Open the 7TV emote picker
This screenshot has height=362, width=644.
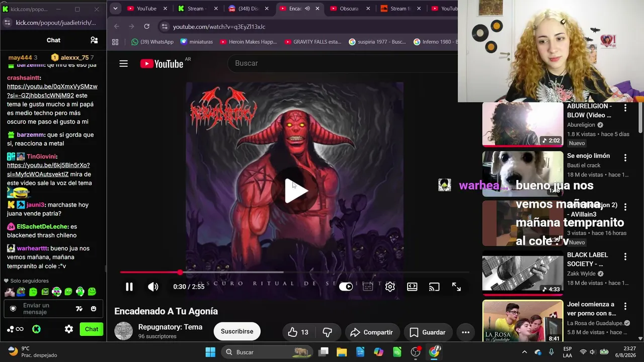pyautogui.click(x=79, y=309)
